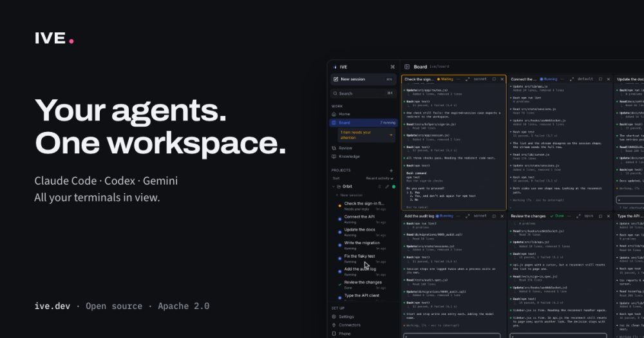
Task: Click the Yes option in proceed prompt
Action: pos(415,192)
